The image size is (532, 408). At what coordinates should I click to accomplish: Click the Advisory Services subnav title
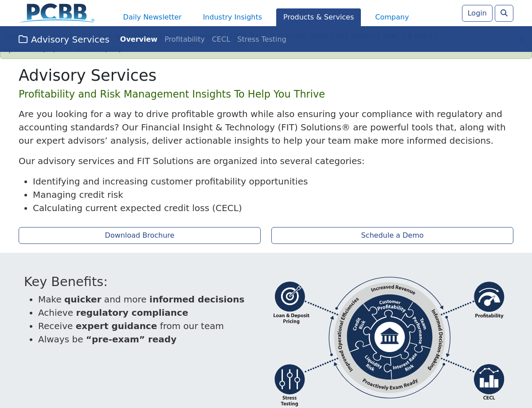tap(70, 39)
